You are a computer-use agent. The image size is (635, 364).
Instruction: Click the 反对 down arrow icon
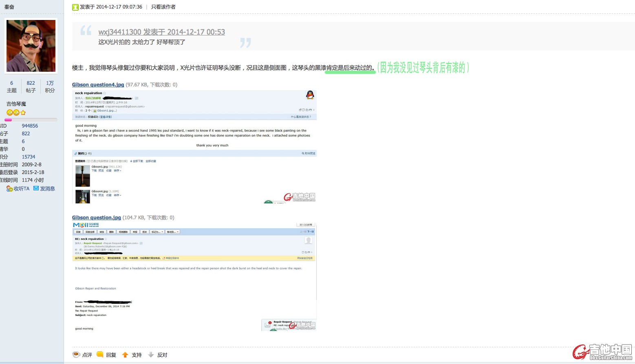pyautogui.click(x=151, y=355)
